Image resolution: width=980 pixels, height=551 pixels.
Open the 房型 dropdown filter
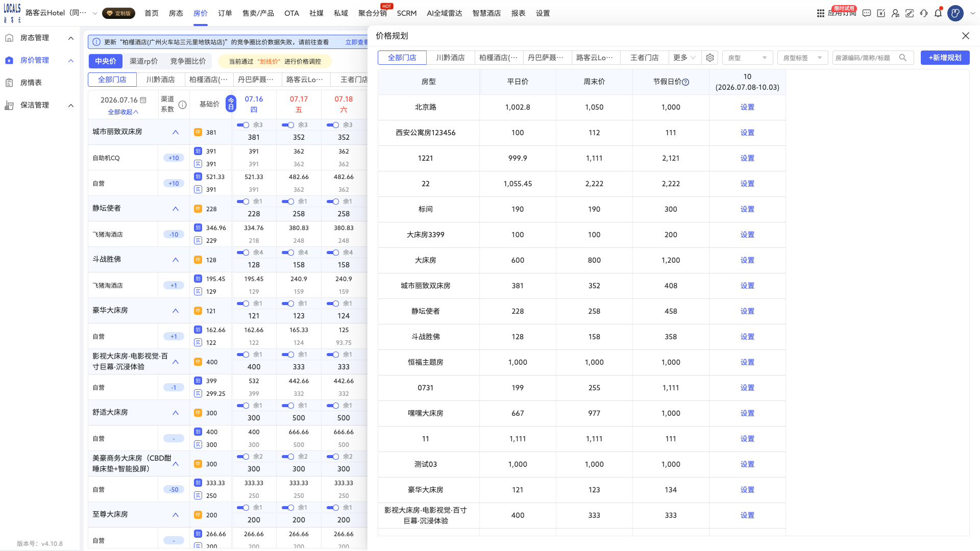[x=748, y=58]
